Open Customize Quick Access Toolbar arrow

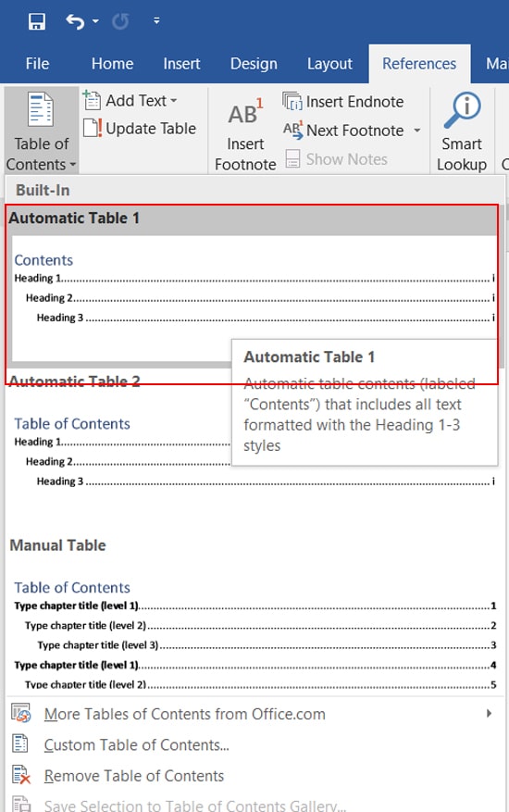pyautogui.click(x=156, y=20)
